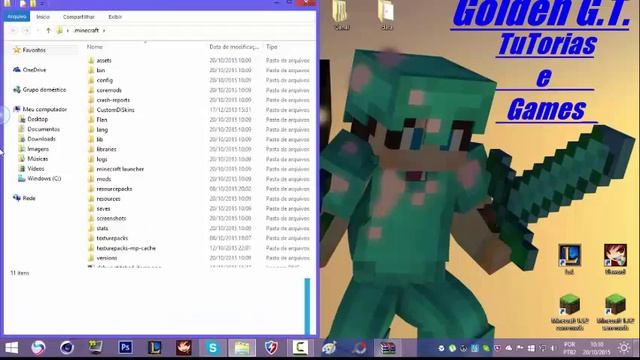The height and width of the screenshot is (360, 640).
Task: Expand the chevron after .minecraft path
Action: pos(104,30)
